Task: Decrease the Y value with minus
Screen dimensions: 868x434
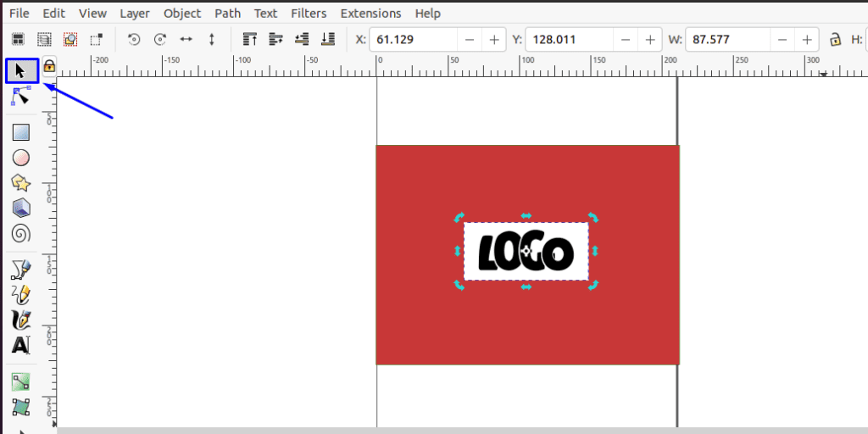Action: pos(626,40)
